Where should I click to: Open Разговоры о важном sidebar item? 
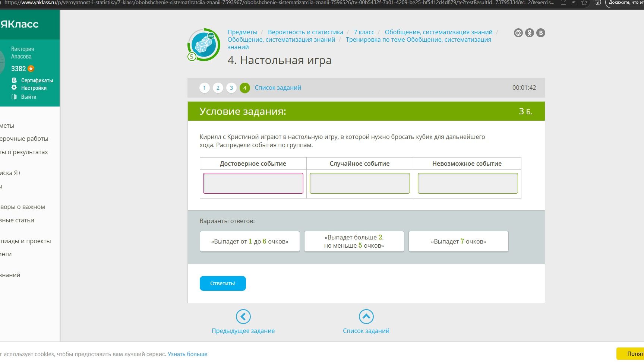(22, 207)
